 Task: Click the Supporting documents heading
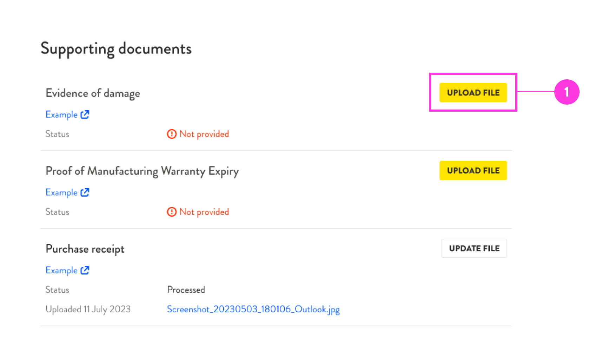pos(116,49)
